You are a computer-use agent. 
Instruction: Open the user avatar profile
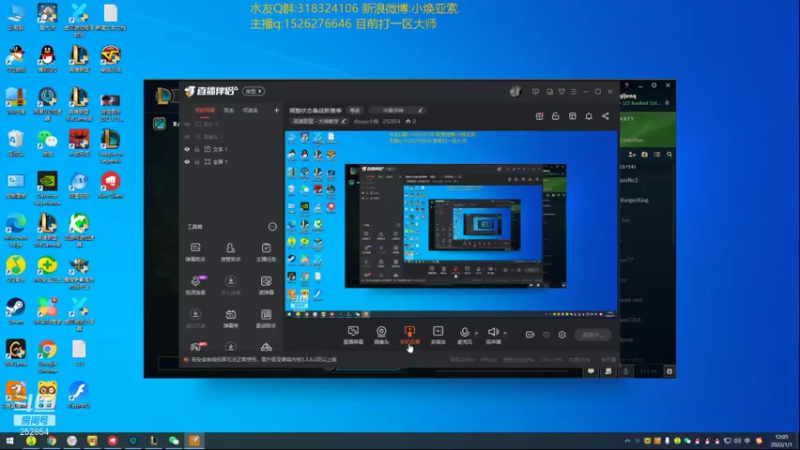(515, 91)
